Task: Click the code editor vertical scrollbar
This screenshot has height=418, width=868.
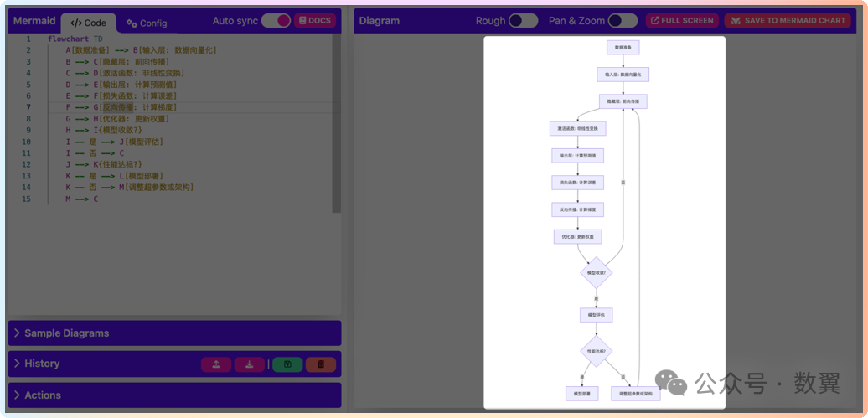Action: click(337, 123)
